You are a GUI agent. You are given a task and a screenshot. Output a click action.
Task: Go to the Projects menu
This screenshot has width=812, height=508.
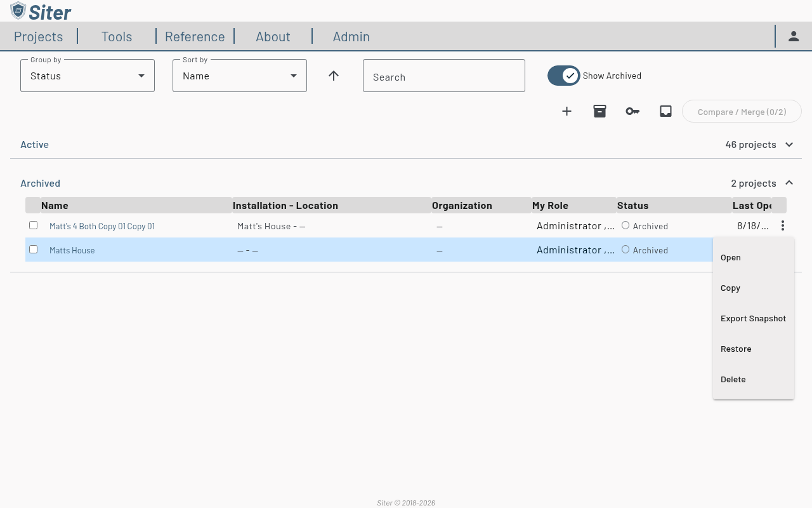pos(39,36)
